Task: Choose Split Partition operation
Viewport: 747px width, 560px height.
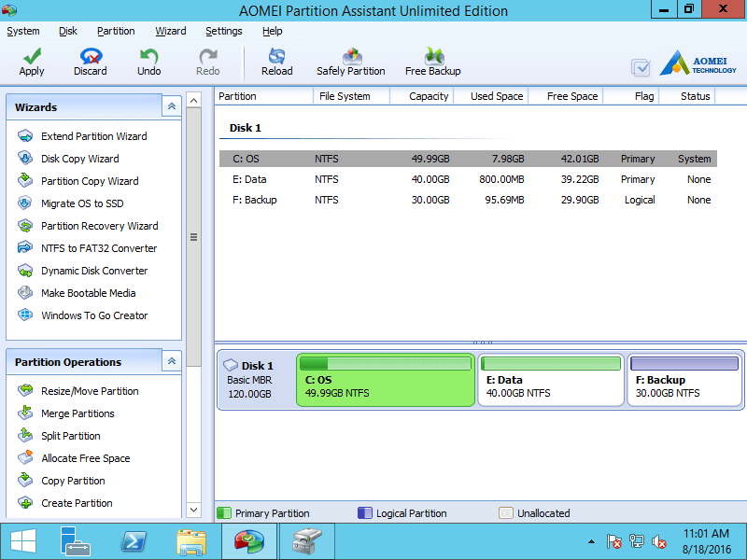Action: tap(70, 436)
